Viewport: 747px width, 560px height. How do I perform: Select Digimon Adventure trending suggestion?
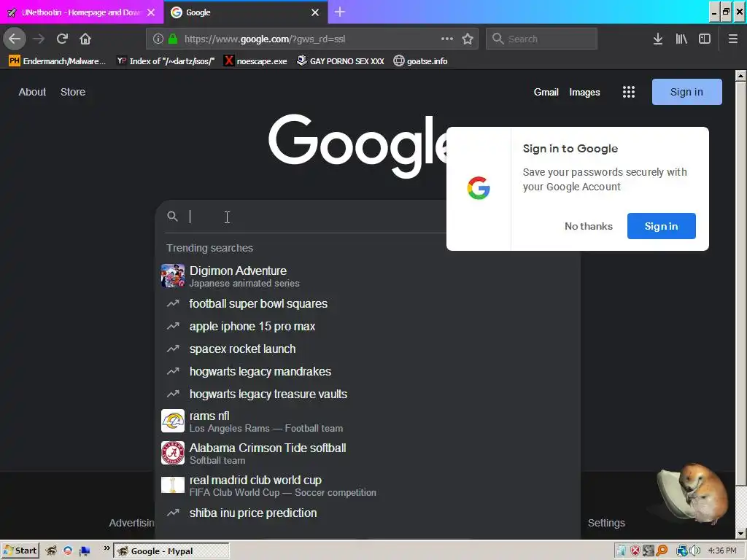click(x=368, y=276)
